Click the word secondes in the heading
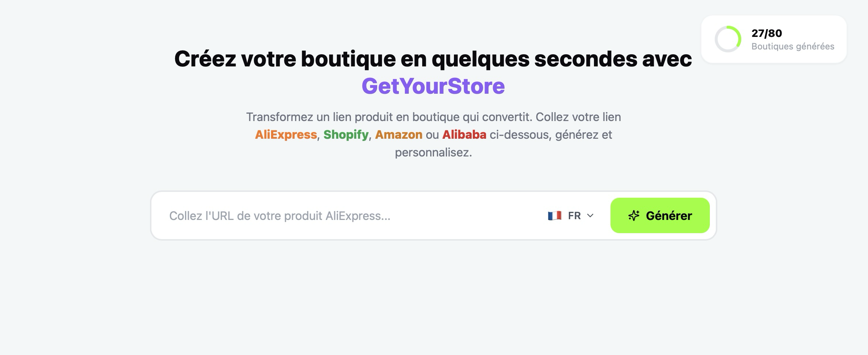868x355 pixels. point(586,59)
